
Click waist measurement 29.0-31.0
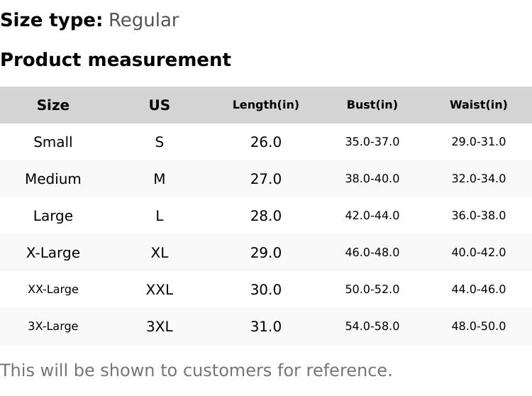click(x=479, y=142)
